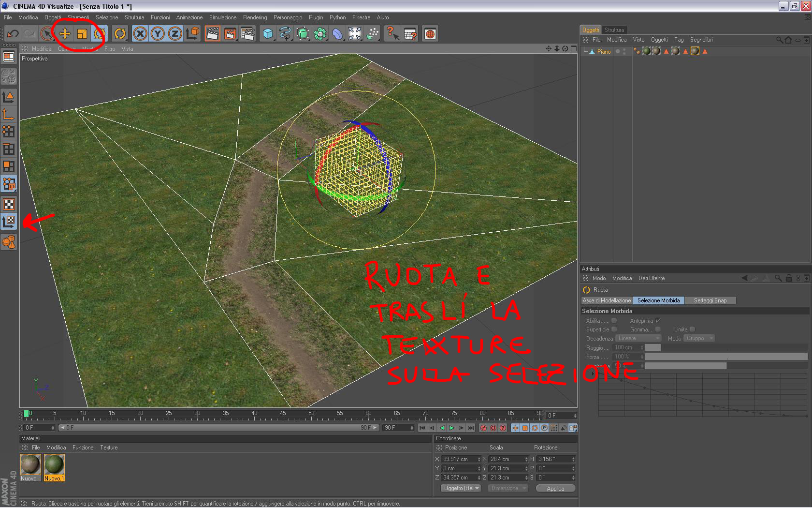Add a deformer object
The image size is (812, 508).
tap(337, 34)
